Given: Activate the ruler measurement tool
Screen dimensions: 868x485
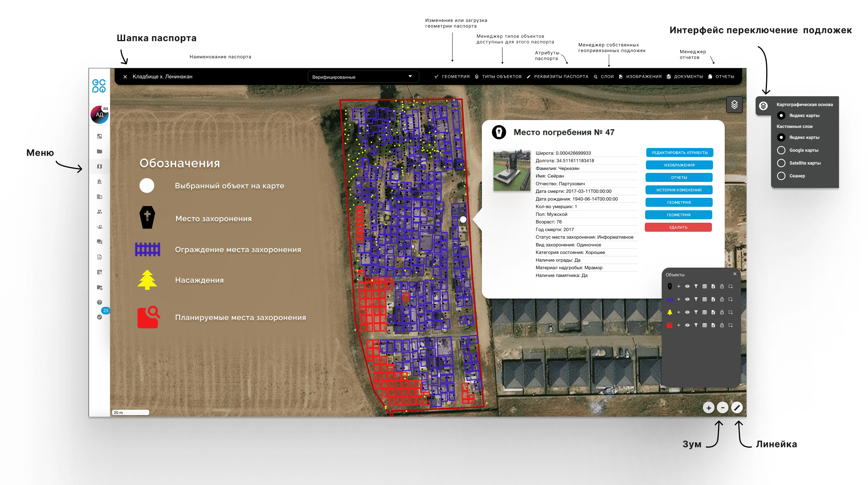Looking at the screenshot, I should (x=737, y=408).
